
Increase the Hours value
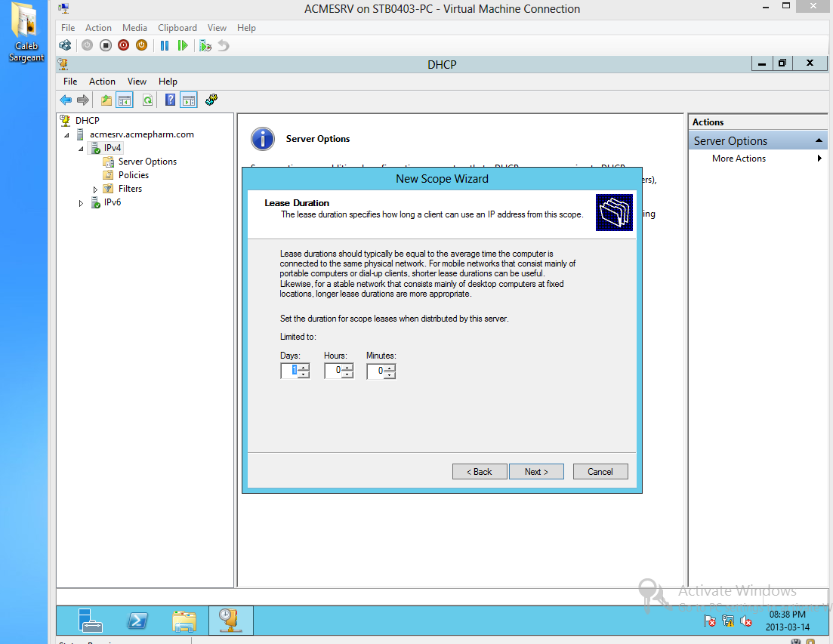click(347, 368)
